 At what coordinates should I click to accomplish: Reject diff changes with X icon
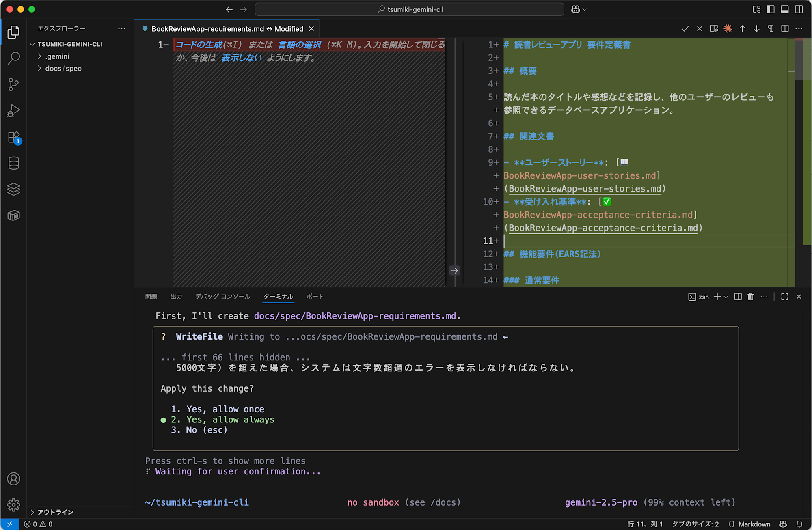(x=700, y=29)
